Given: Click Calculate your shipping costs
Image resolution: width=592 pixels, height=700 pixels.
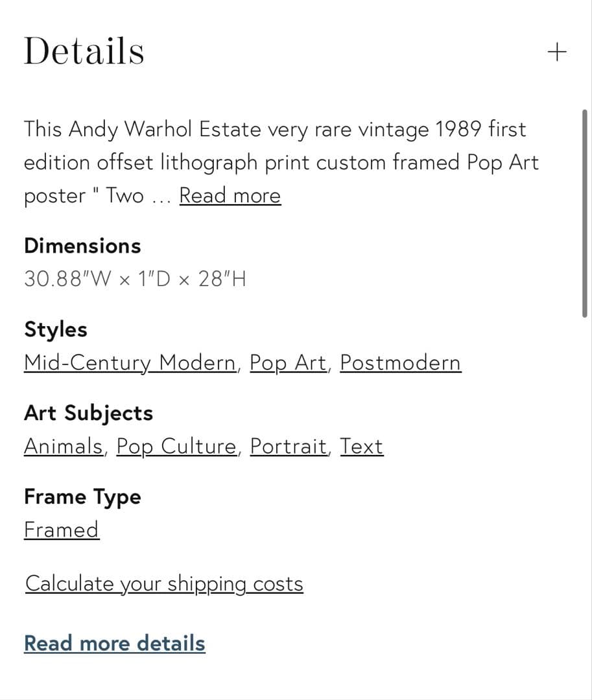Looking at the screenshot, I should pos(164,584).
